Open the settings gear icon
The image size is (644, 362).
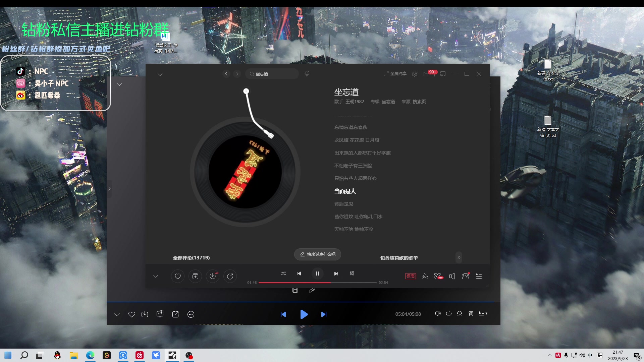pyautogui.click(x=415, y=74)
